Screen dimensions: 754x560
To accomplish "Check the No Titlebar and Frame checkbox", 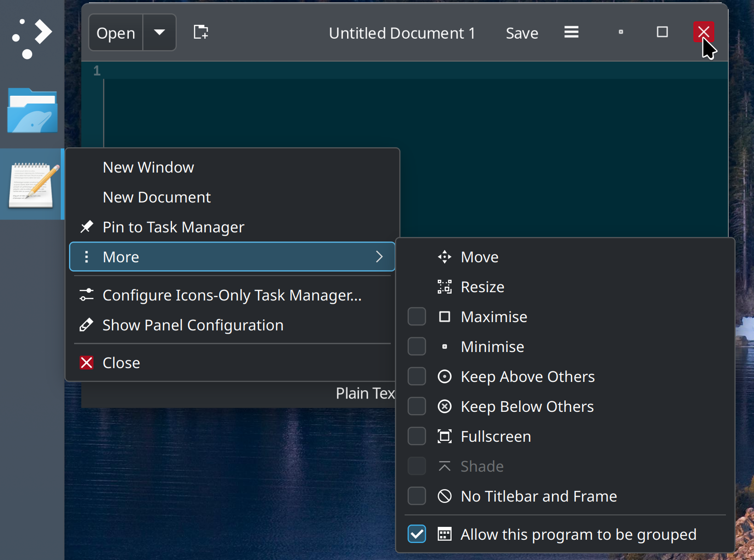I will [x=417, y=496].
